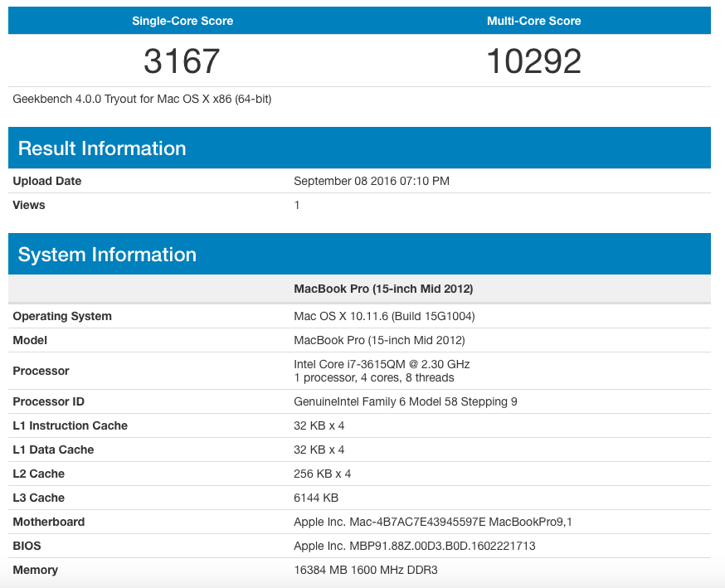Screen dimensions: 725x588
Task: Select the Apple Inc. Mac-4B7AC7E43945597E MacBookPro9,1 value
Action: [433, 522]
